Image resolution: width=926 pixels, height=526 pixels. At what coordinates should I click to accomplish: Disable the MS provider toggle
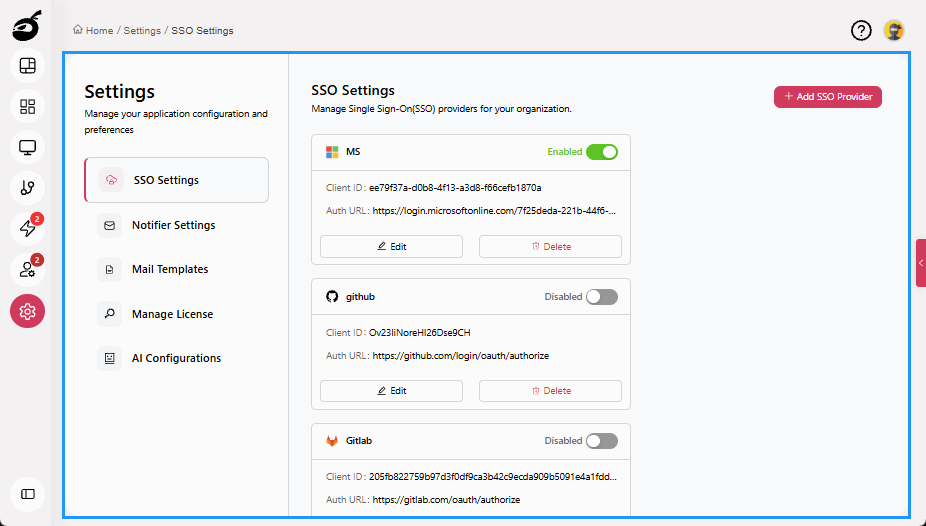click(602, 152)
